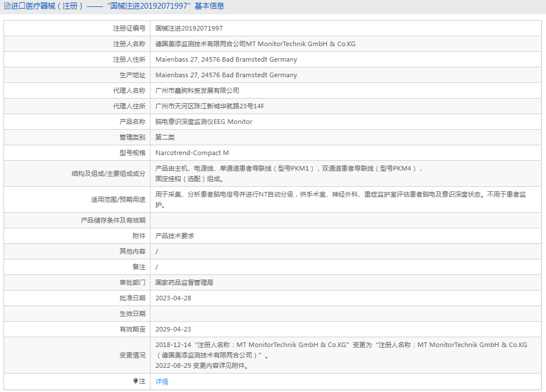This screenshot has height=392, width=546.
Task: Click the document icon beside the page title
Action: [x=7, y=6]
